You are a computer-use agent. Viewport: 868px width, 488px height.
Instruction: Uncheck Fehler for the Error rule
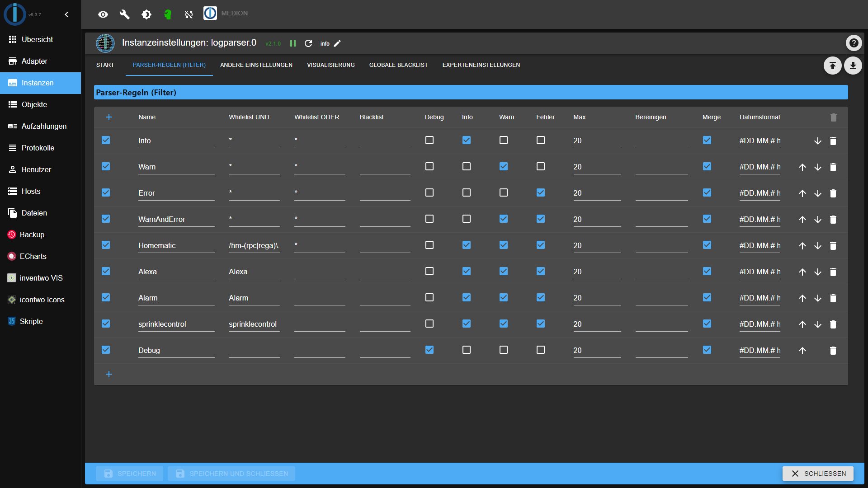click(x=541, y=192)
